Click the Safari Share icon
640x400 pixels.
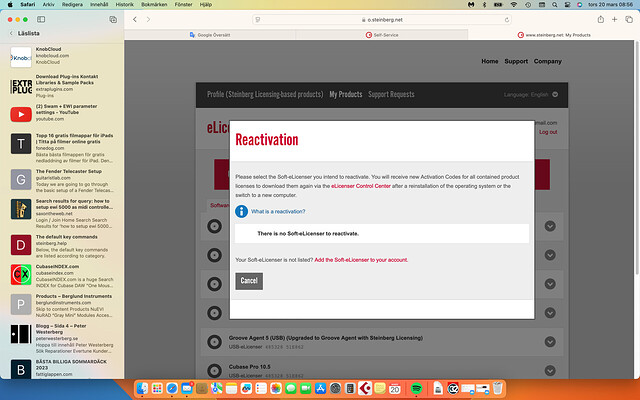[600, 19]
